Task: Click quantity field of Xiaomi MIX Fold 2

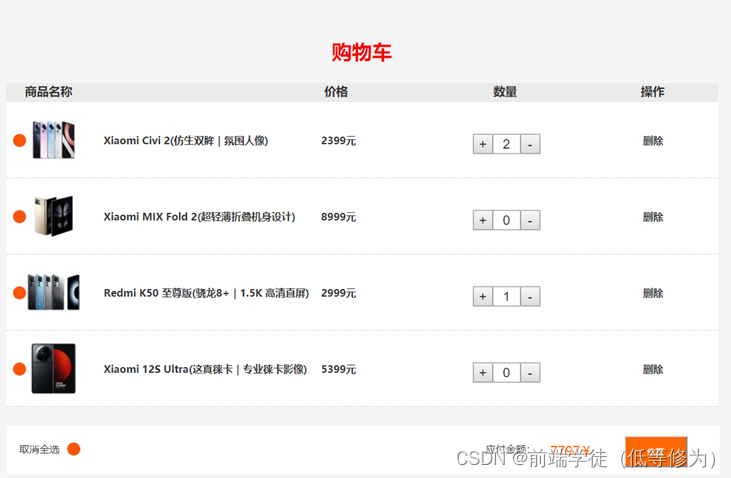Action: (x=506, y=220)
